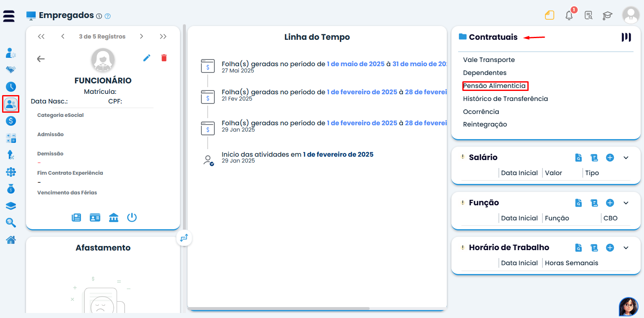Go to the next record
This screenshot has width=644, height=318.
[x=142, y=36]
